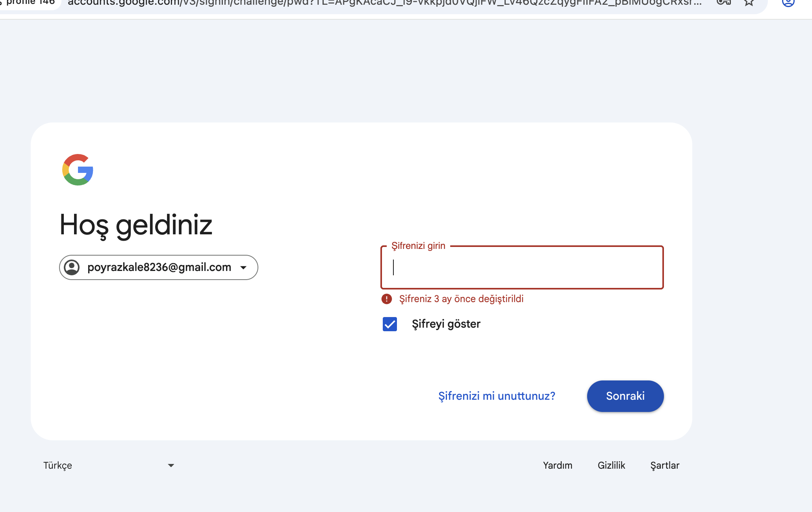Uncheck the Şifreyi göster checkbox
The height and width of the screenshot is (512, 812).
[x=390, y=324]
